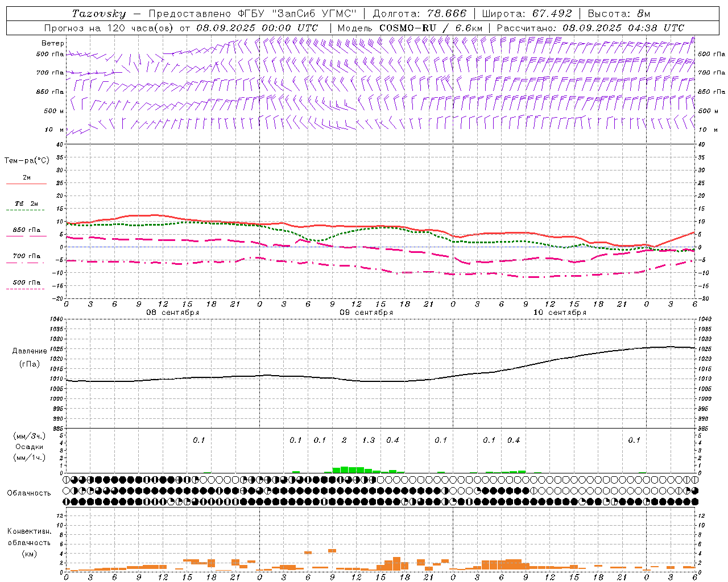Click the 'Высота: 8м' header text
Screen dimensions: 728x582
tap(619, 14)
